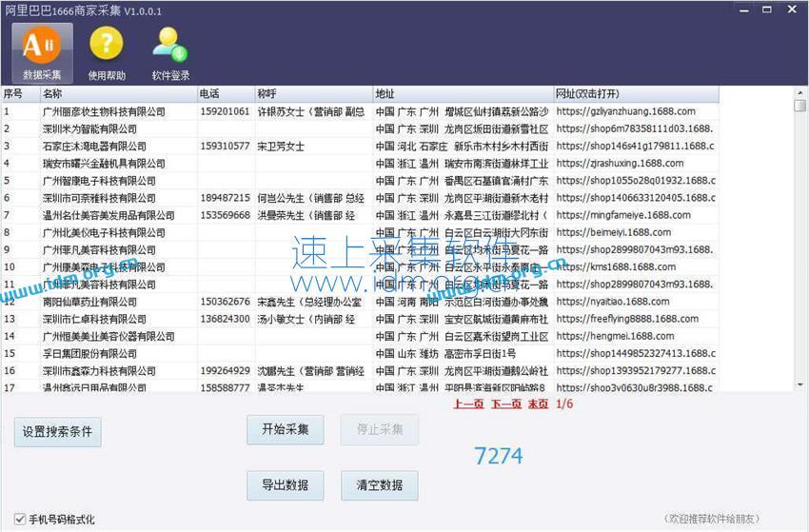The height and width of the screenshot is (532, 809).
Task: Export results with 导出数据 button
Action: click(286, 485)
